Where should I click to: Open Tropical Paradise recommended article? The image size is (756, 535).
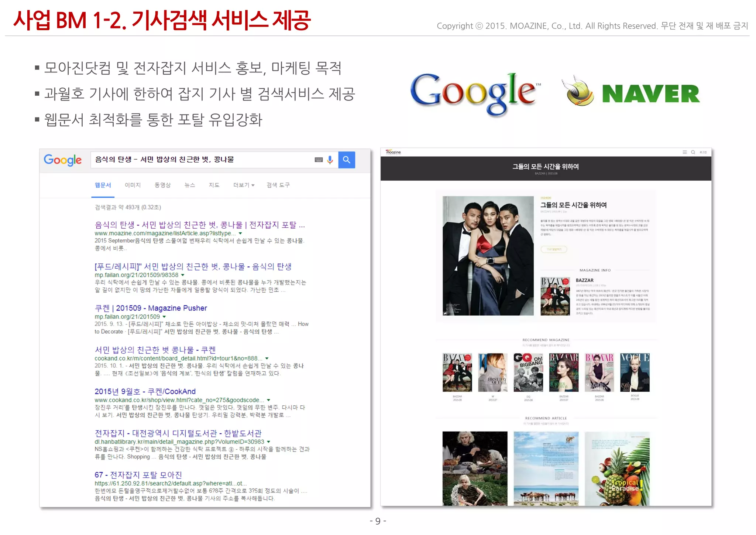pyautogui.click(x=617, y=468)
